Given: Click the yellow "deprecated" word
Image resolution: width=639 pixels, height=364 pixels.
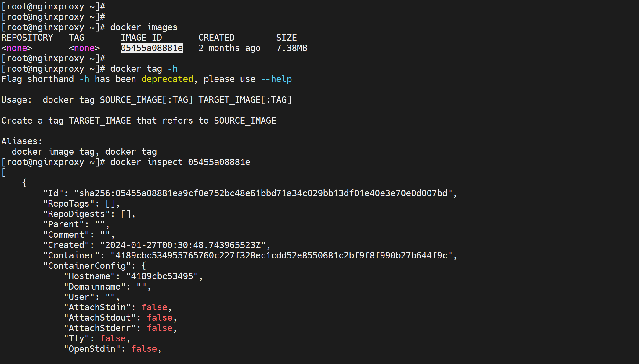Looking at the screenshot, I should pyautogui.click(x=167, y=79).
